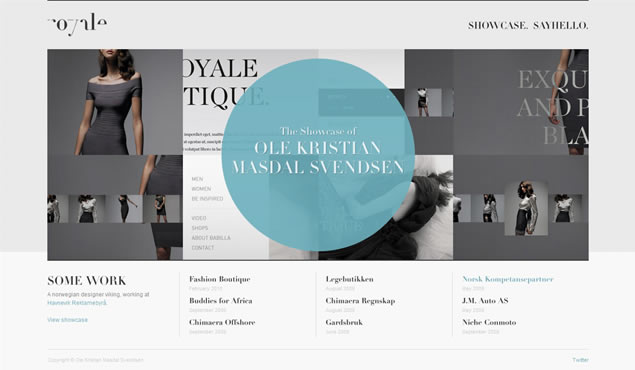635x370 pixels.
Task: Open the Niche Commoto project
Action: (489, 322)
